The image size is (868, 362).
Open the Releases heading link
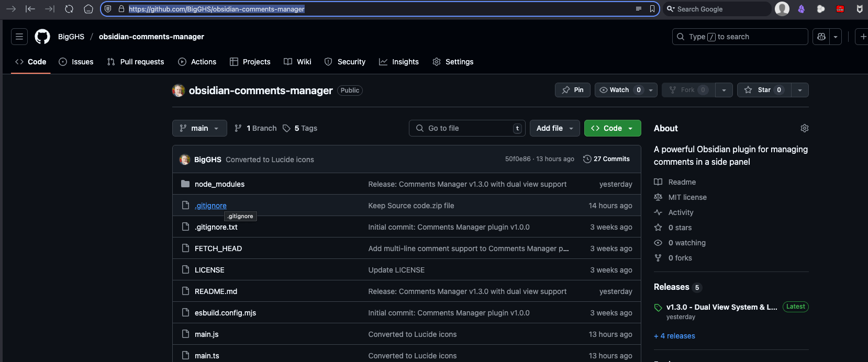coord(677,287)
